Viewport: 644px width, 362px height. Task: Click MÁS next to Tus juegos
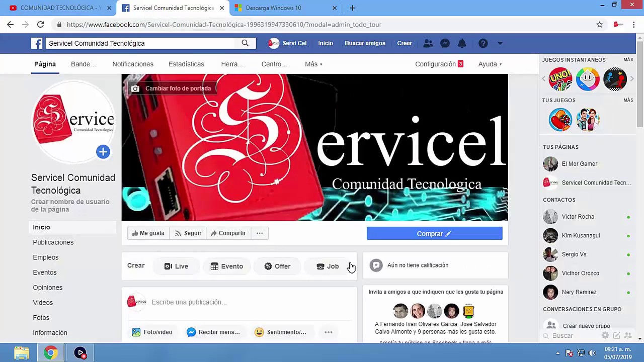(628, 101)
